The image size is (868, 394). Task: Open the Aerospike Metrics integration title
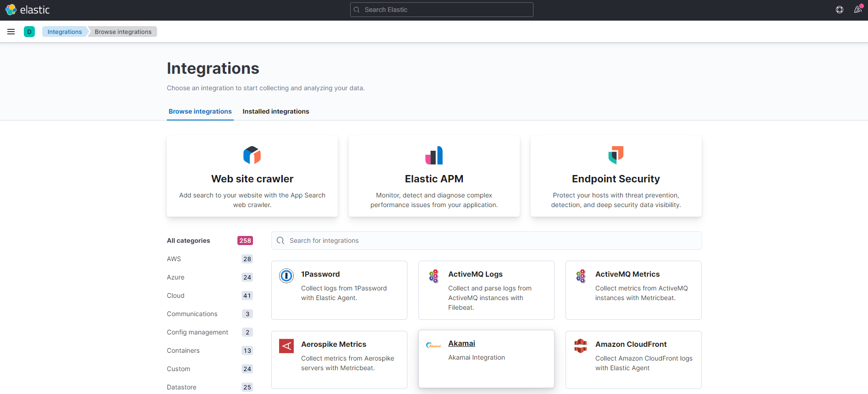point(334,344)
